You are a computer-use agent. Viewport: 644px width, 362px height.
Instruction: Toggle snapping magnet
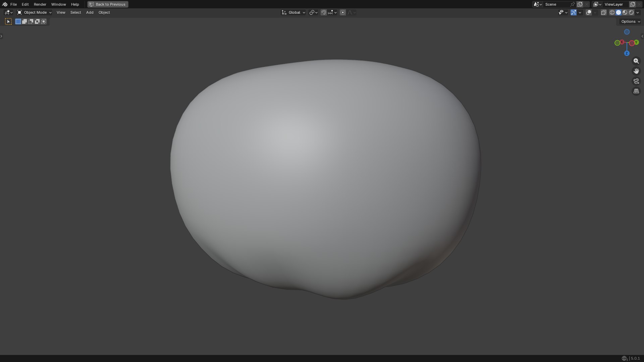pos(324,12)
